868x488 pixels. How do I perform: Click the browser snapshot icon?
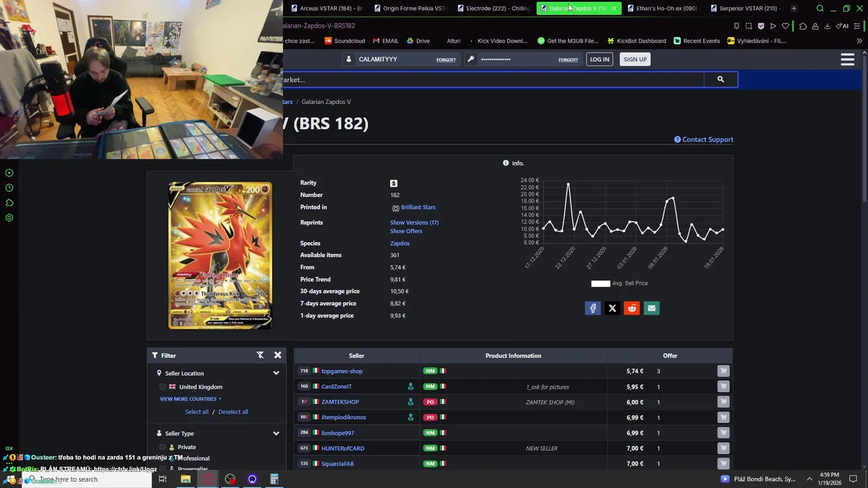(x=749, y=26)
